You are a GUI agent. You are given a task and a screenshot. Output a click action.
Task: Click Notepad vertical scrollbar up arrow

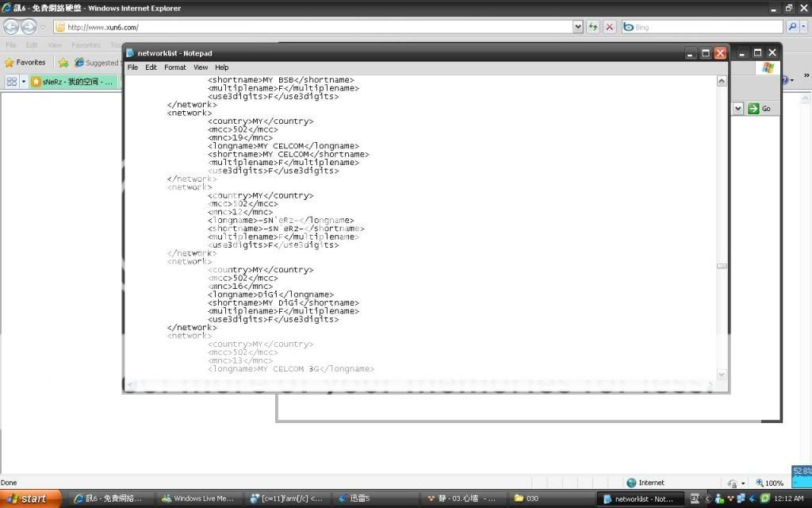[x=722, y=81]
